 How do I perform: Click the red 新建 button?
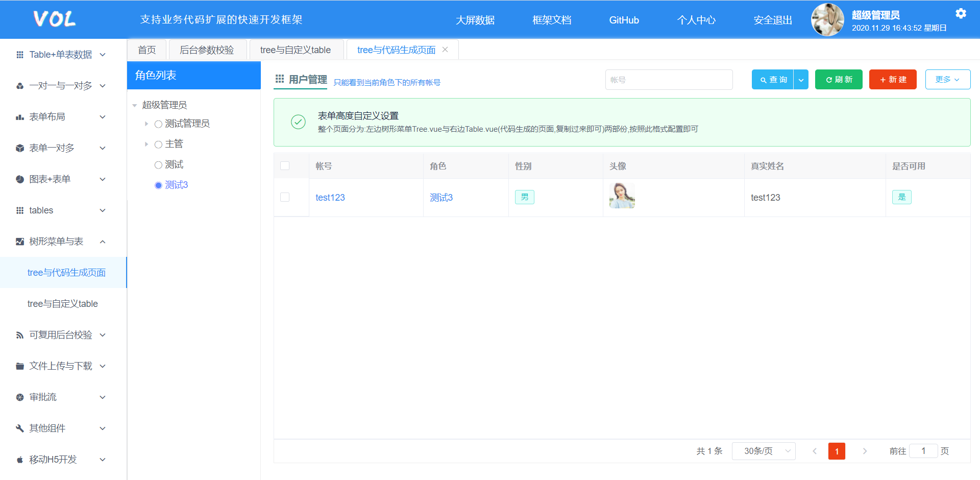893,80
